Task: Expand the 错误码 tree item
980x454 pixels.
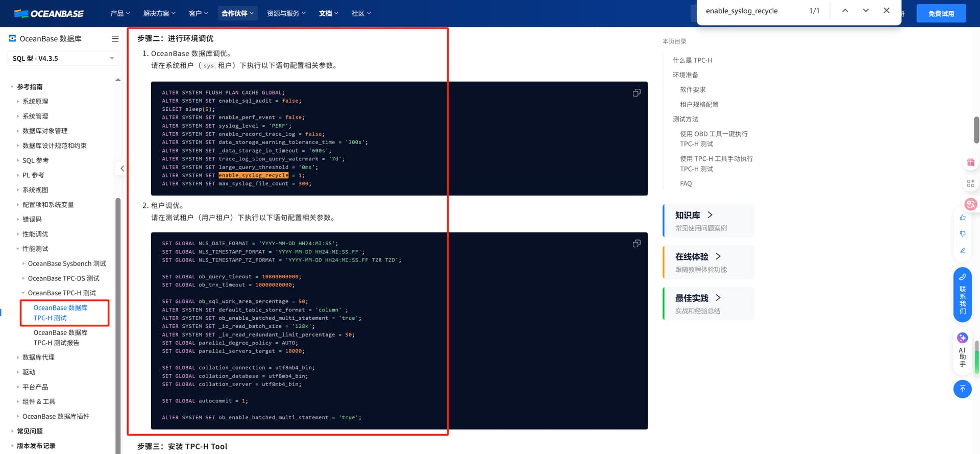Action: [x=18, y=220]
